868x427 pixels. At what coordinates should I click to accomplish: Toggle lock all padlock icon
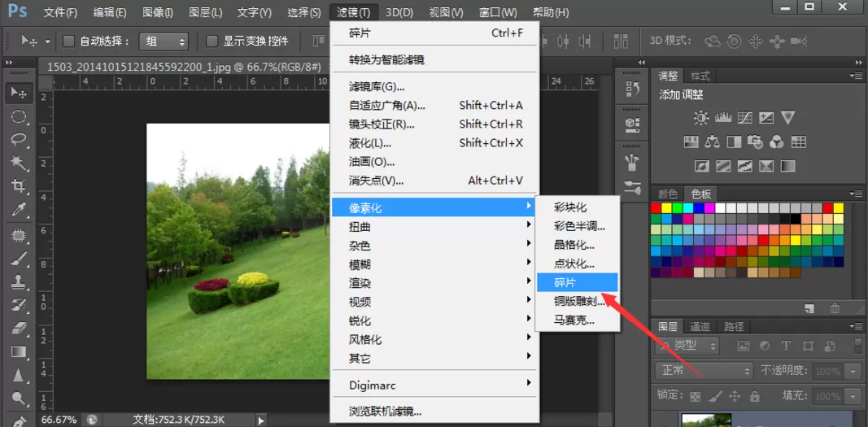(x=754, y=397)
